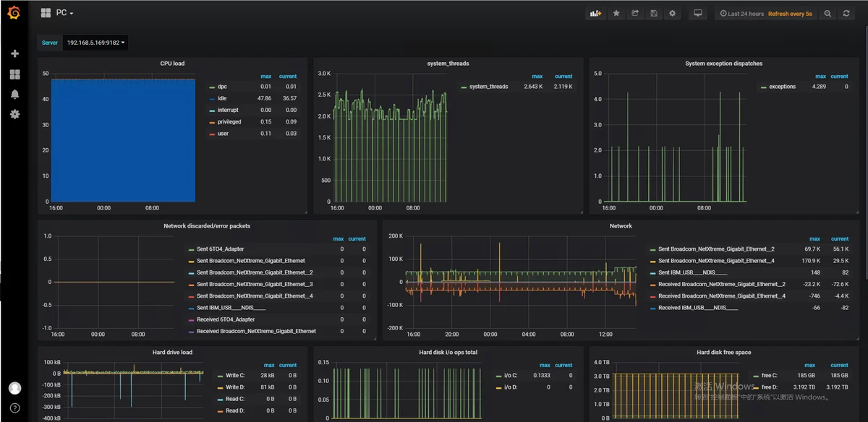Open the CPU load panel title menu

click(x=172, y=64)
